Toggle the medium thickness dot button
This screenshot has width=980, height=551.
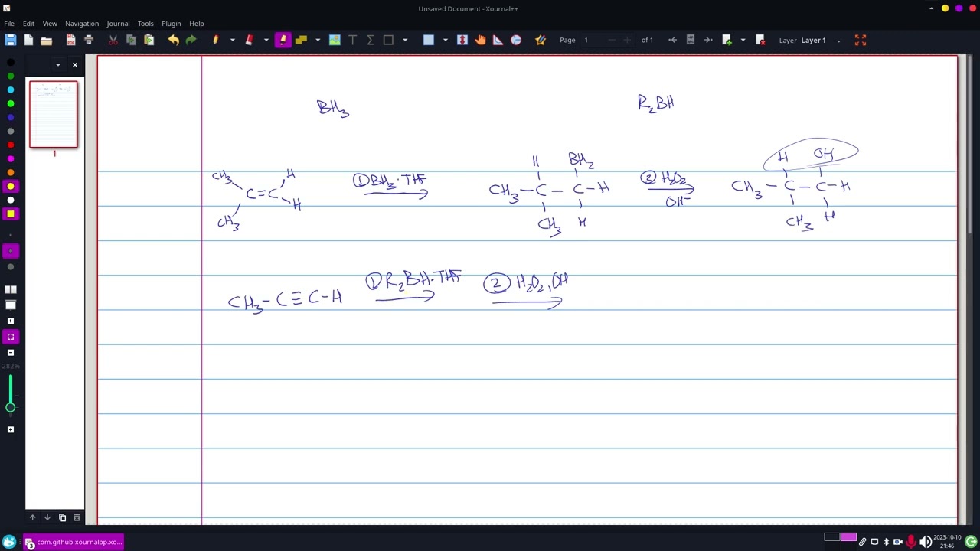(x=10, y=250)
